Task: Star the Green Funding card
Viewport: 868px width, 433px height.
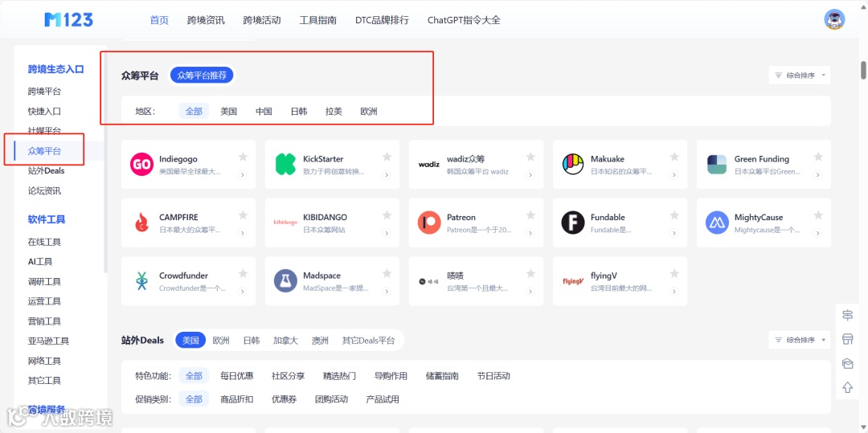Action: click(818, 157)
